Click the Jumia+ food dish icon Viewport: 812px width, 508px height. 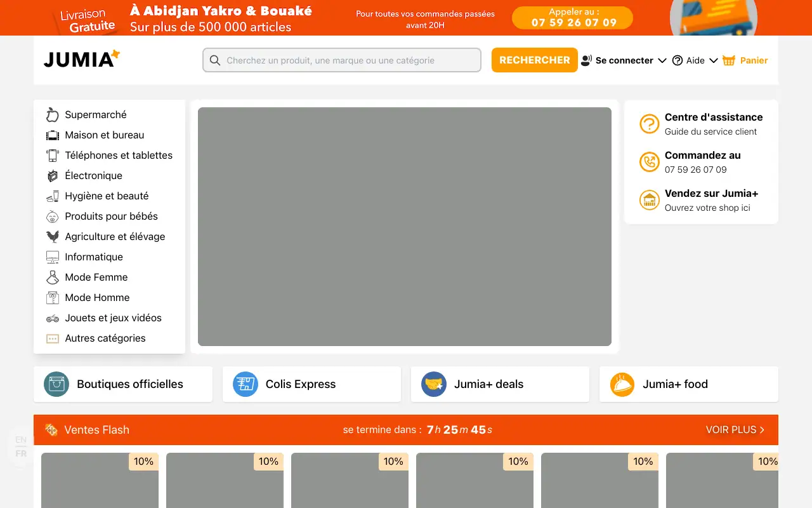pyautogui.click(x=622, y=384)
